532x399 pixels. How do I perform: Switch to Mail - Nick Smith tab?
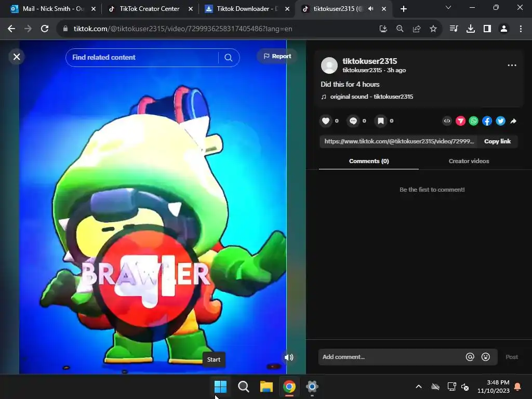(52, 9)
